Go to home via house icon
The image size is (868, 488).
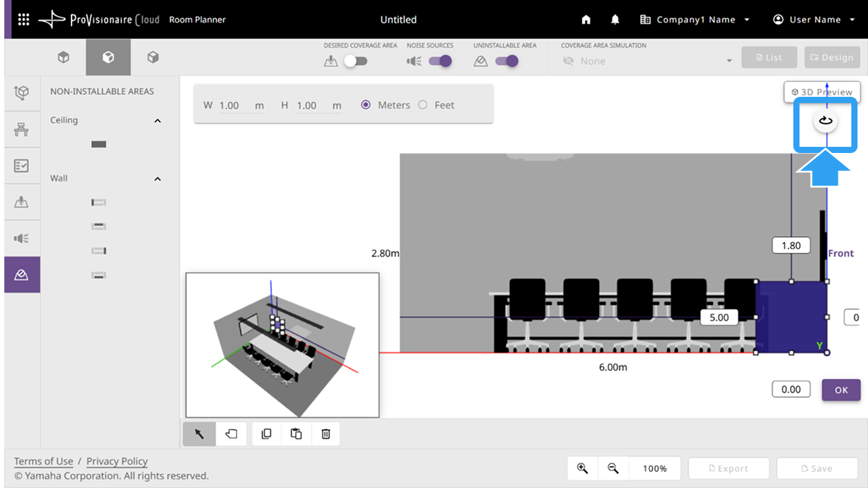pos(586,20)
